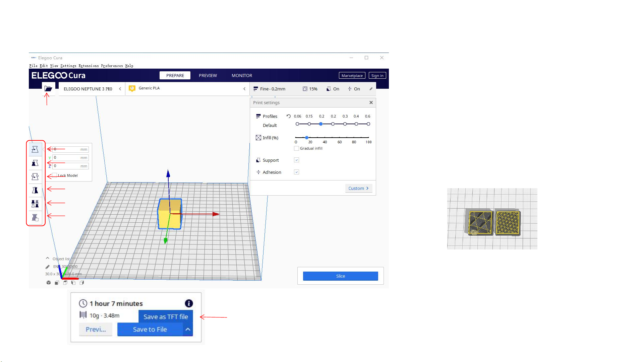Click the info icon beside print time
644x362 pixels.
(x=189, y=303)
